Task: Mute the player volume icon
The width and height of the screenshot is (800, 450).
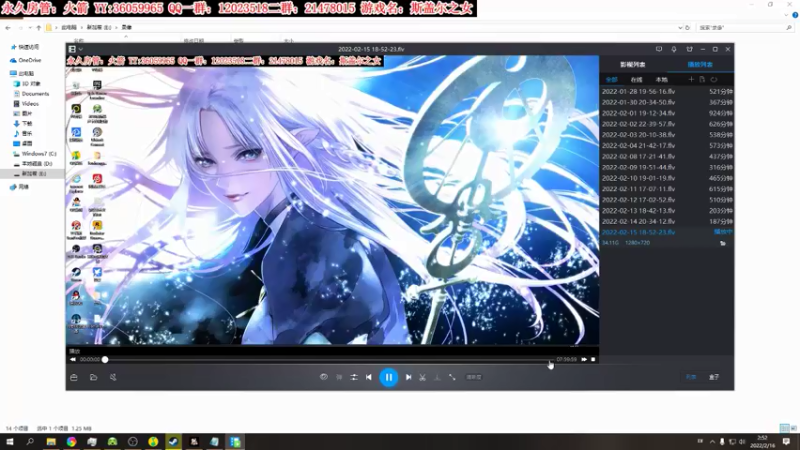Action: coord(113,378)
